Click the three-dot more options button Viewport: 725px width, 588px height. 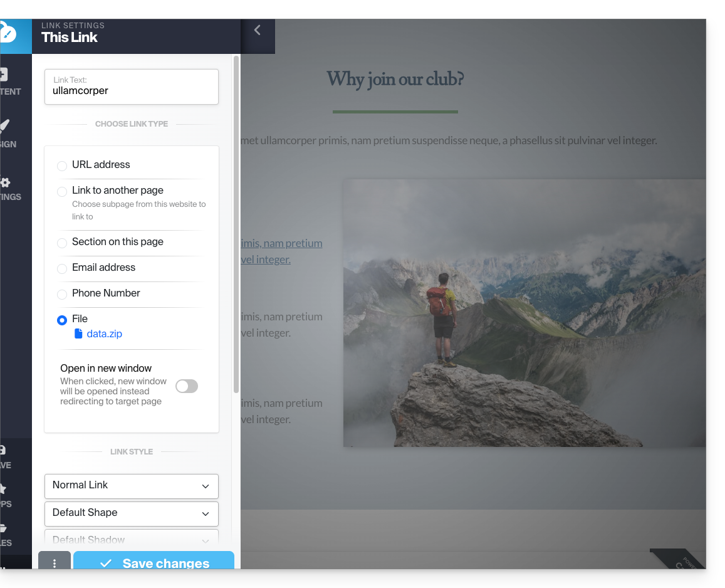click(55, 563)
